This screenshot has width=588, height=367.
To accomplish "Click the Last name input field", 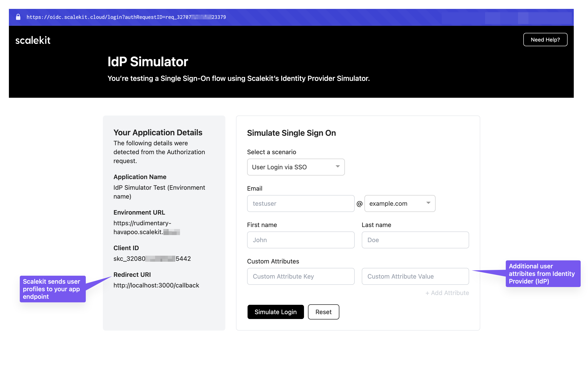I will coord(415,240).
